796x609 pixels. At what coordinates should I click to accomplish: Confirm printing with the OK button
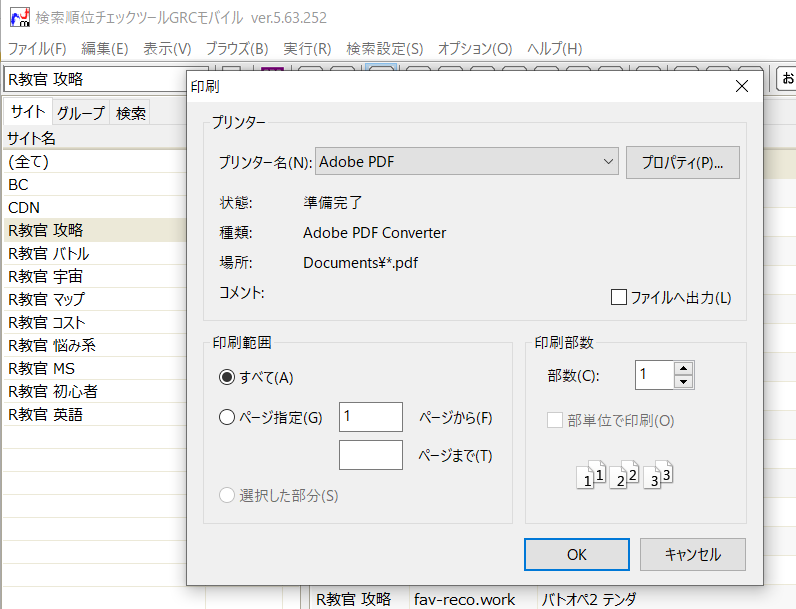tap(576, 554)
